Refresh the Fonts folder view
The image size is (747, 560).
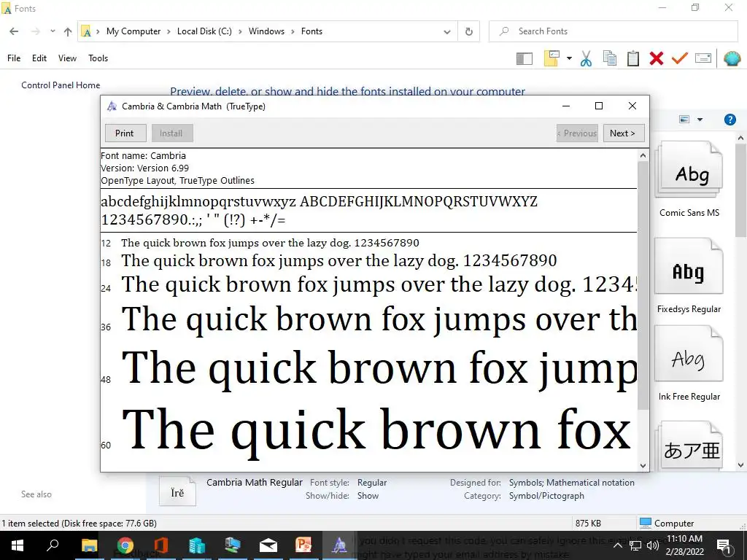pos(469,31)
